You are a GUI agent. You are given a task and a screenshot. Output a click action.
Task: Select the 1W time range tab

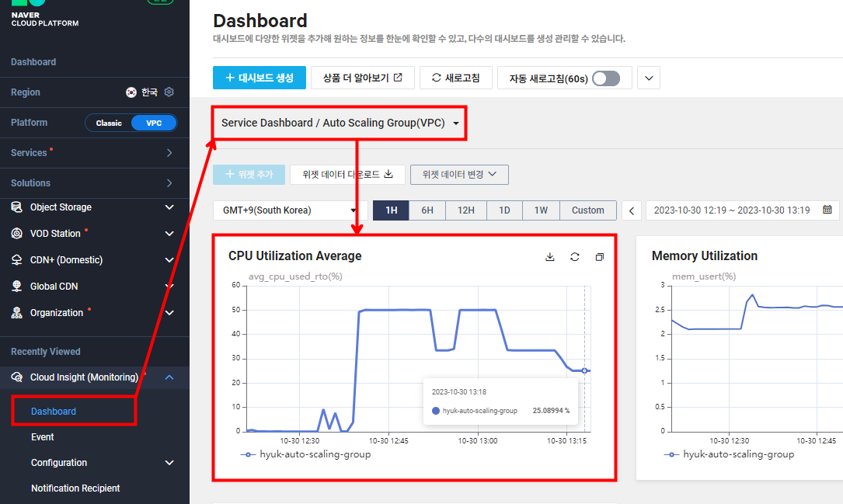541,210
